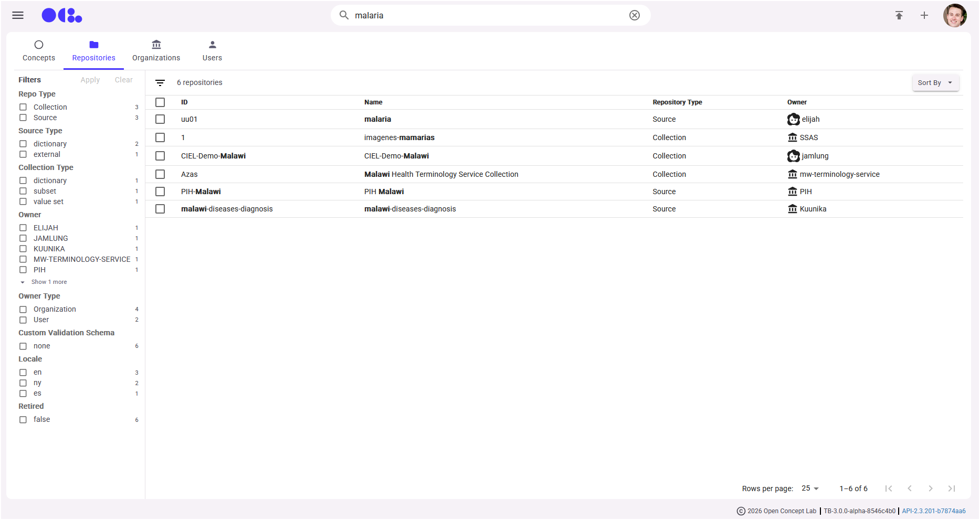This screenshot has width=980, height=520.
Task: Toggle the filter list icon beside repositories count
Action: pyautogui.click(x=160, y=83)
